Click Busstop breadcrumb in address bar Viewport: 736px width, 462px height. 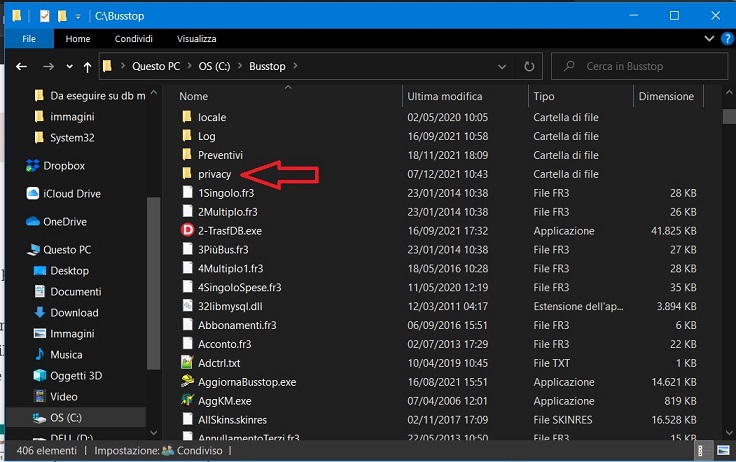pos(267,66)
